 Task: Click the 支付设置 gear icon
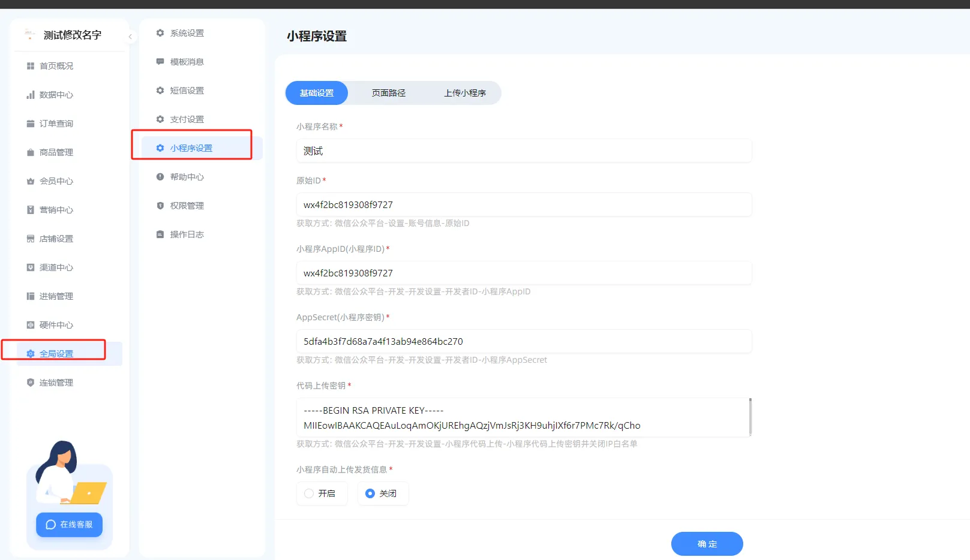pyautogui.click(x=160, y=119)
